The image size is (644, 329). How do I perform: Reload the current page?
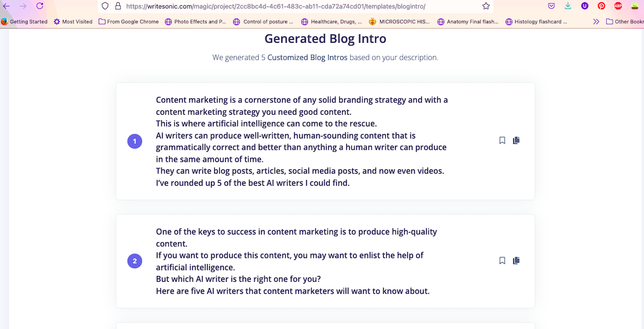point(40,6)
